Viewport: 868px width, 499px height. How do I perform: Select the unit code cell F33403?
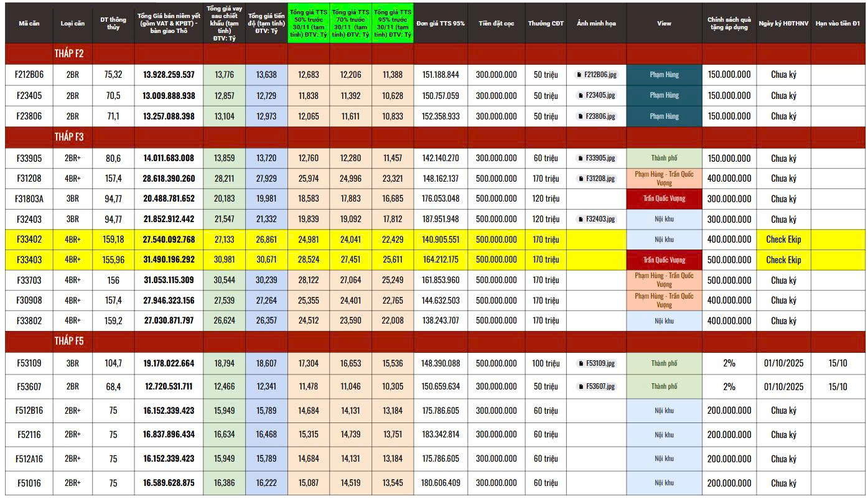click(29, 260)
